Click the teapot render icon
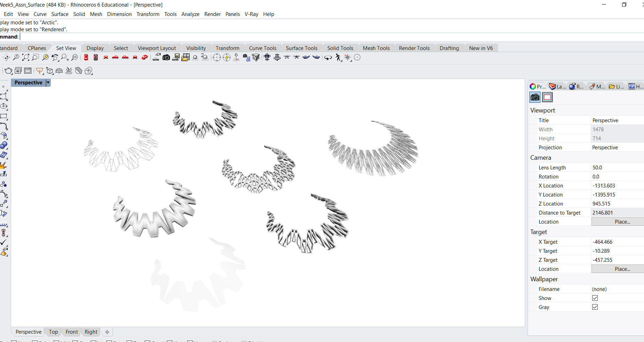 click(8, 71)
